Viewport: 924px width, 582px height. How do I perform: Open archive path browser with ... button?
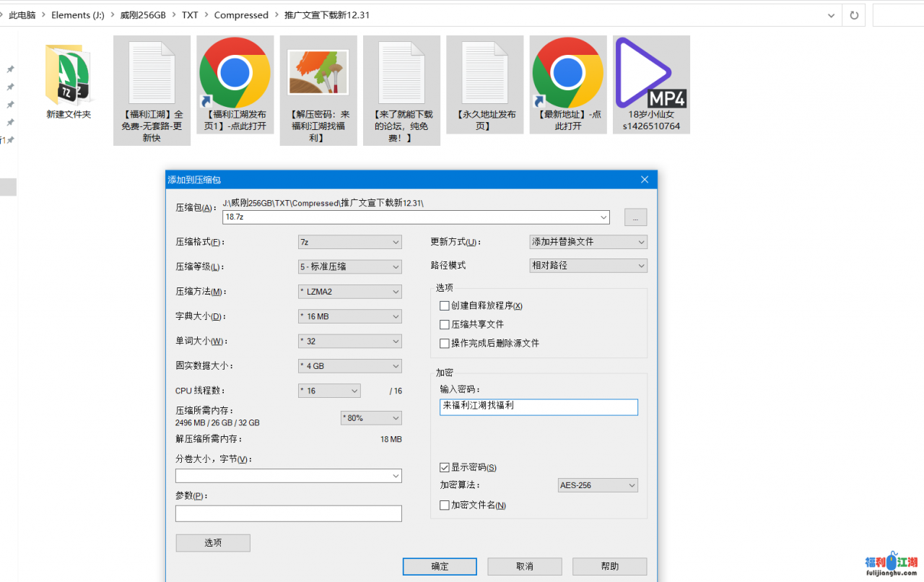635,217
